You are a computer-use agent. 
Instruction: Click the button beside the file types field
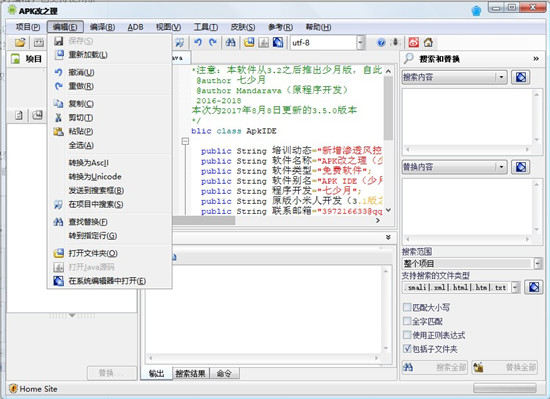tap(534, 288)
